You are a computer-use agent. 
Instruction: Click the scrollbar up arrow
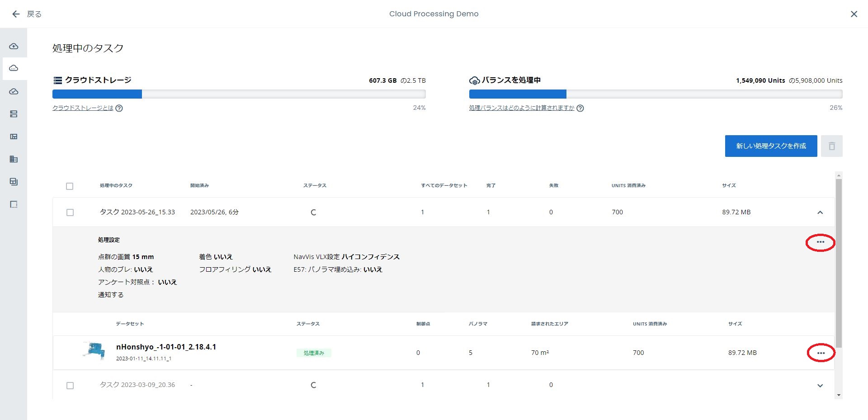839,175
